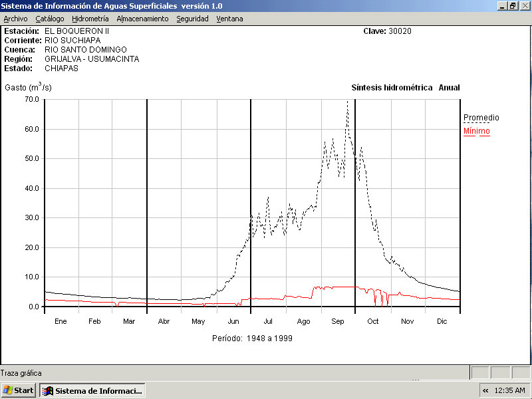Viewport: 532px width, 399px height.
Task: Restore down the application window
Action: click(513, 5)
